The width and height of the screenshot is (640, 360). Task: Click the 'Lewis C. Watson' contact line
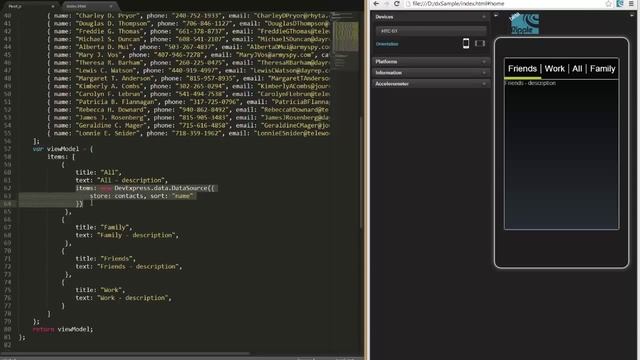(188, 71)
